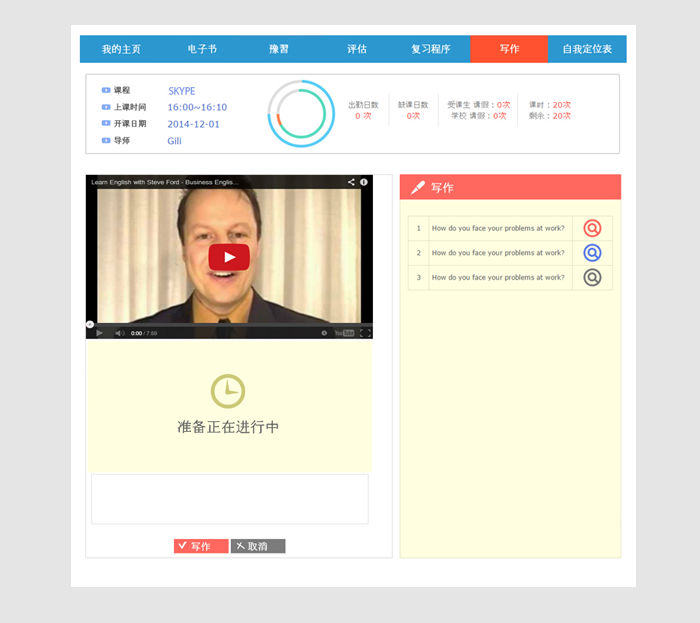Click the red YouTube play button

click(x=229, y=257)
